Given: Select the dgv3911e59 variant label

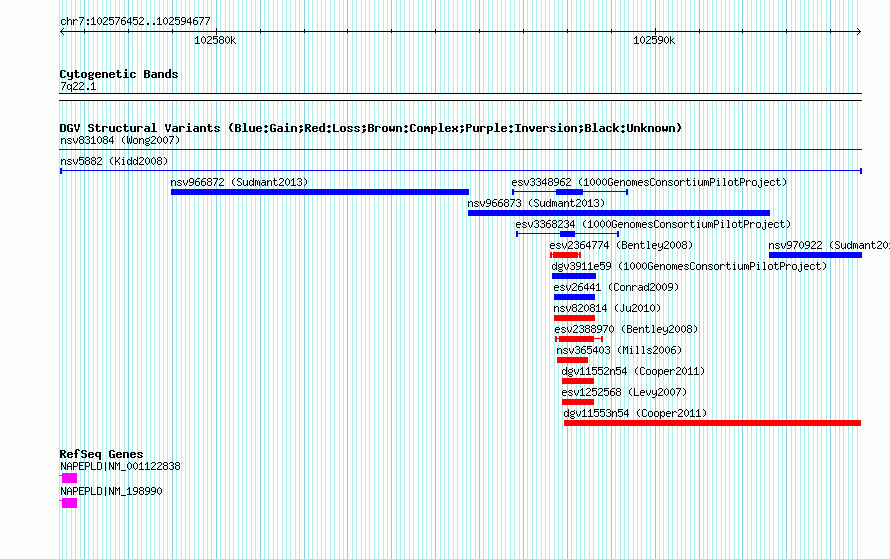Looking at the screenshot, I should (x=689, y=266).
